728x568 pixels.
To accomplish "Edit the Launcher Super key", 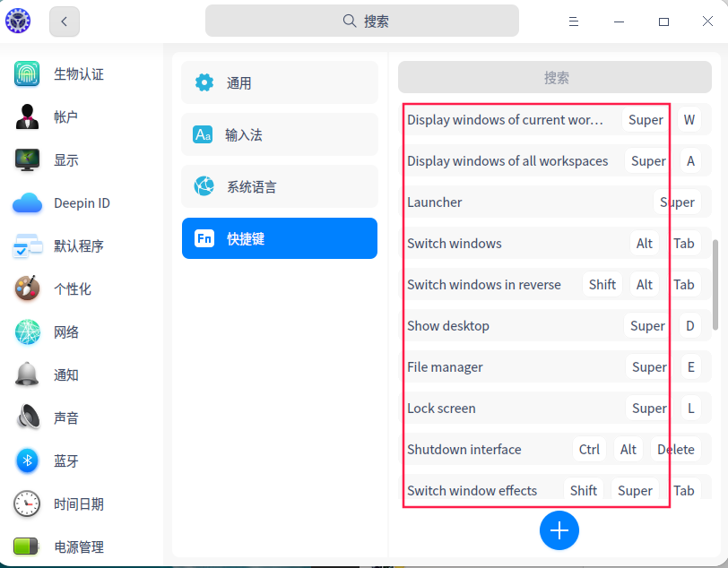I will click(677, 202).
